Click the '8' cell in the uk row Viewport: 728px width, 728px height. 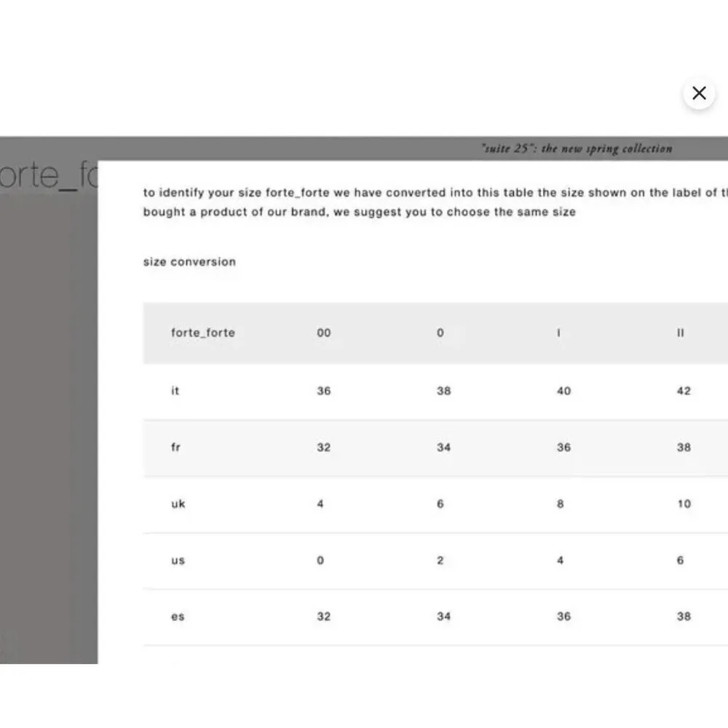coord(561,505)
